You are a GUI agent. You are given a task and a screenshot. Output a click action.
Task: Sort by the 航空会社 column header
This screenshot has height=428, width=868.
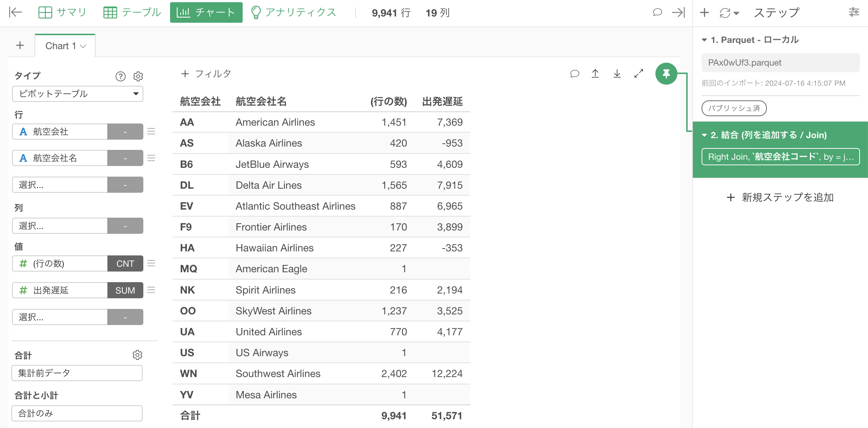[x=200, y=102]
